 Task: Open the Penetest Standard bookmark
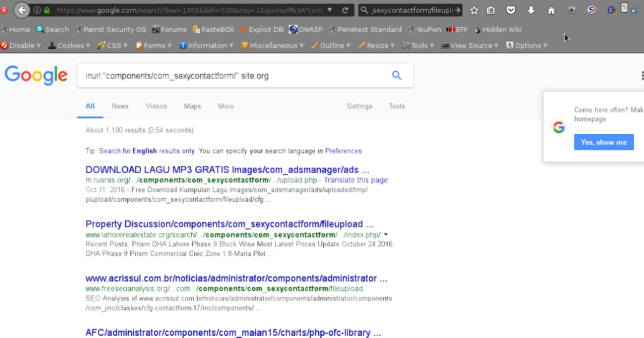[x=365, y=30]
